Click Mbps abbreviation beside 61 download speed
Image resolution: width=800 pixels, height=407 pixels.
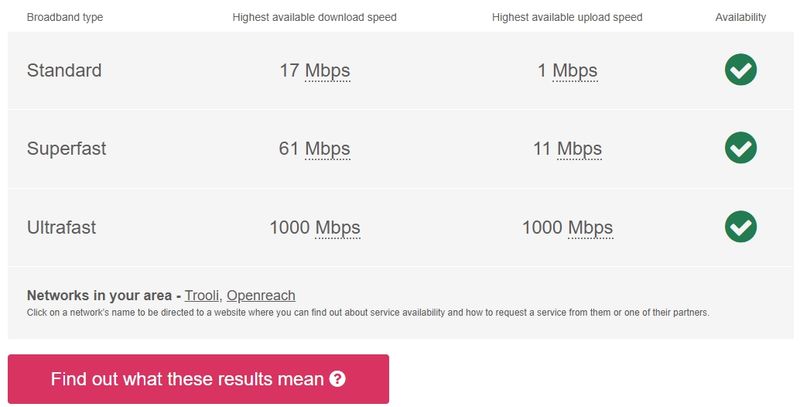[x=328, y=149]
